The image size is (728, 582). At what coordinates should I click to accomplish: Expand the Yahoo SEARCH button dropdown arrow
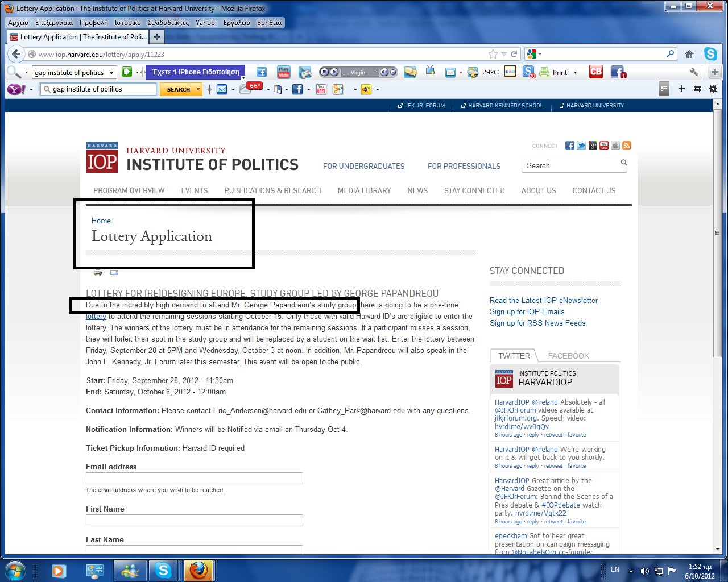(x=198, y=89)
